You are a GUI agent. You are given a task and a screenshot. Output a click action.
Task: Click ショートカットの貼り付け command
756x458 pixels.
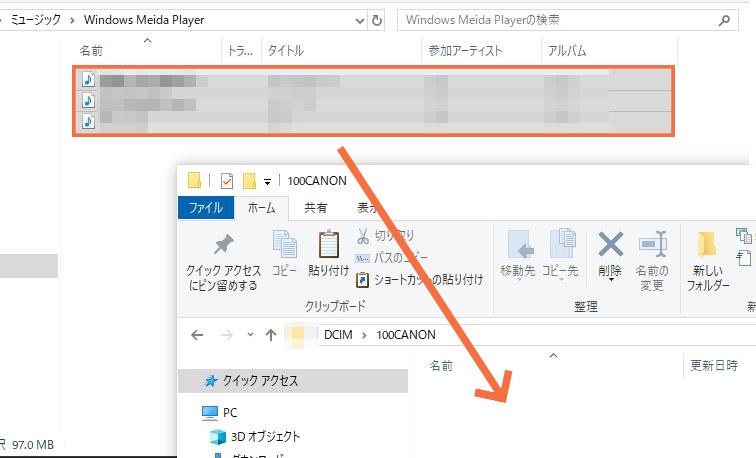point(419,280)
